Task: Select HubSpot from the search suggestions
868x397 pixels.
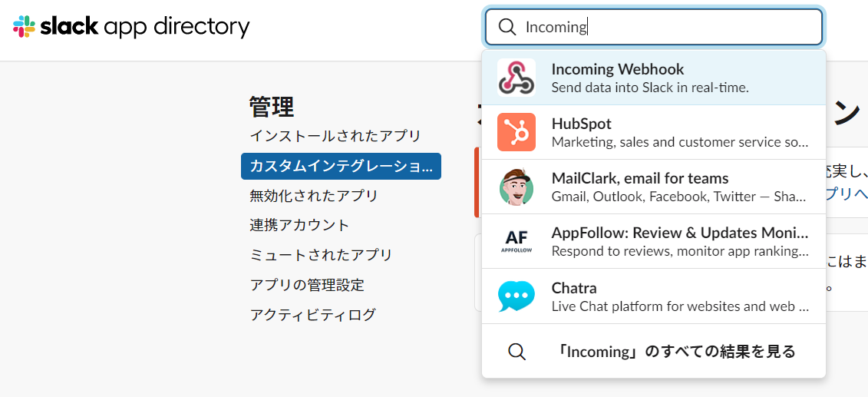Action: [654, 132]
